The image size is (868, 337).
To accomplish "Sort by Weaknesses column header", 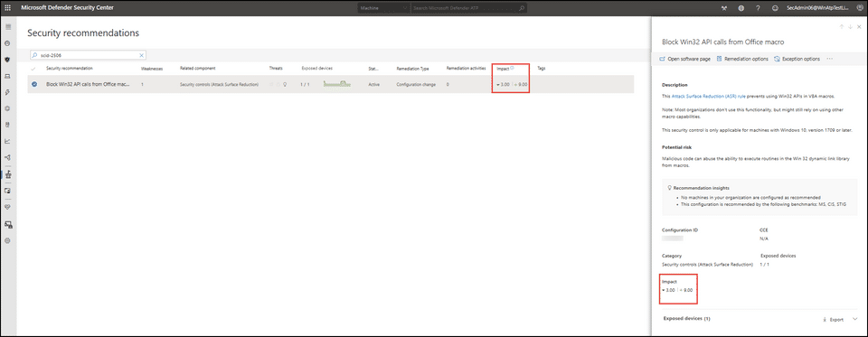I will (152, 69).
